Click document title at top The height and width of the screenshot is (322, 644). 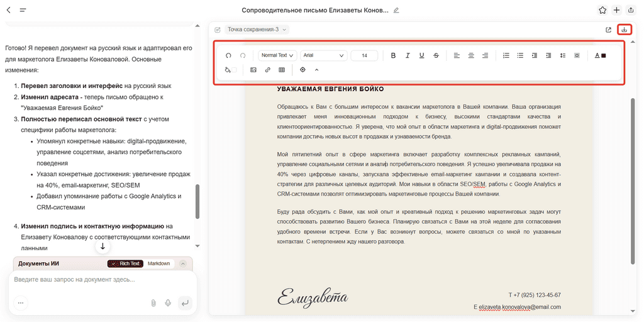(x=315, y=10)
